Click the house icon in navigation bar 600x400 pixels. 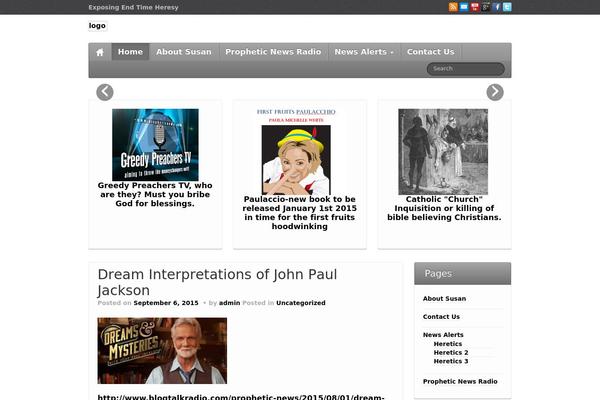[x=100, y=52]
